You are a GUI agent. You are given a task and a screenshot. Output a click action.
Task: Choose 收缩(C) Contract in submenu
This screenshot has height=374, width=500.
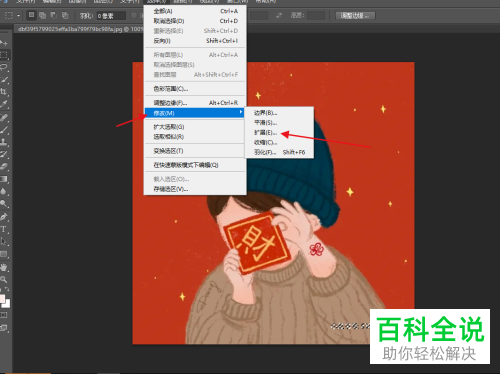click(x=279, y=142)
